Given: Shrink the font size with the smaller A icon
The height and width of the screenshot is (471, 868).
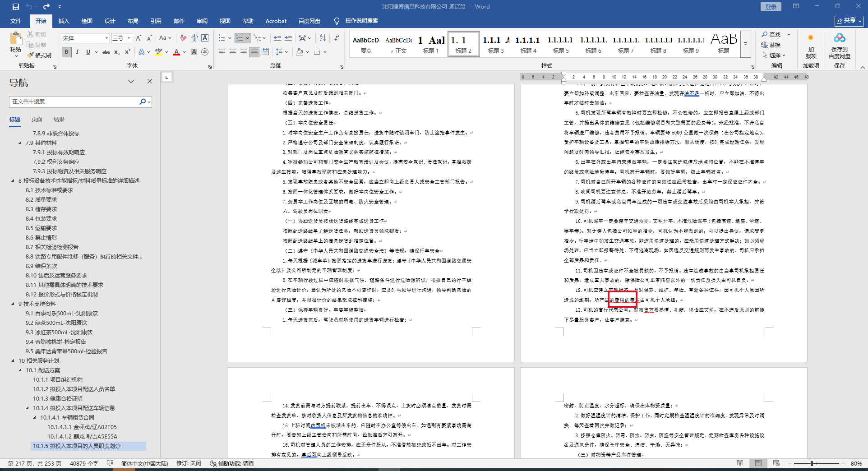Looking at the screenshot, I should pyautogui.click(x=149, y=38).
